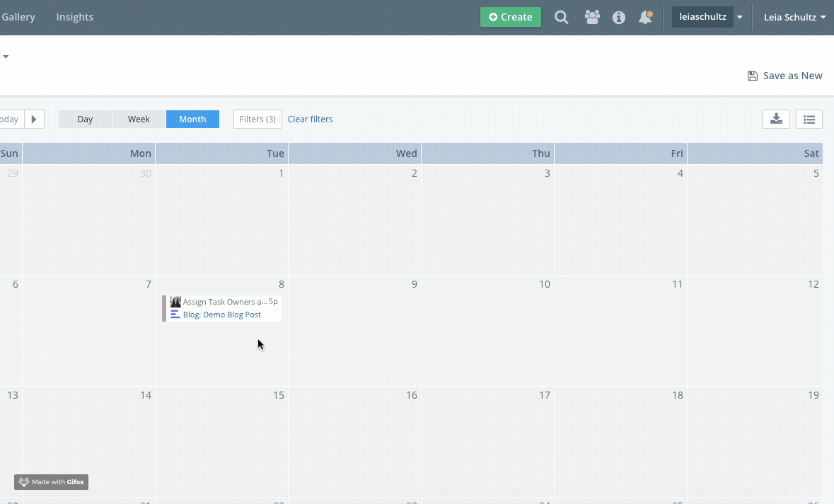Viewport: 834px width, 504px height.
Task: Go to next month arrow
Action: pos(34,119)
